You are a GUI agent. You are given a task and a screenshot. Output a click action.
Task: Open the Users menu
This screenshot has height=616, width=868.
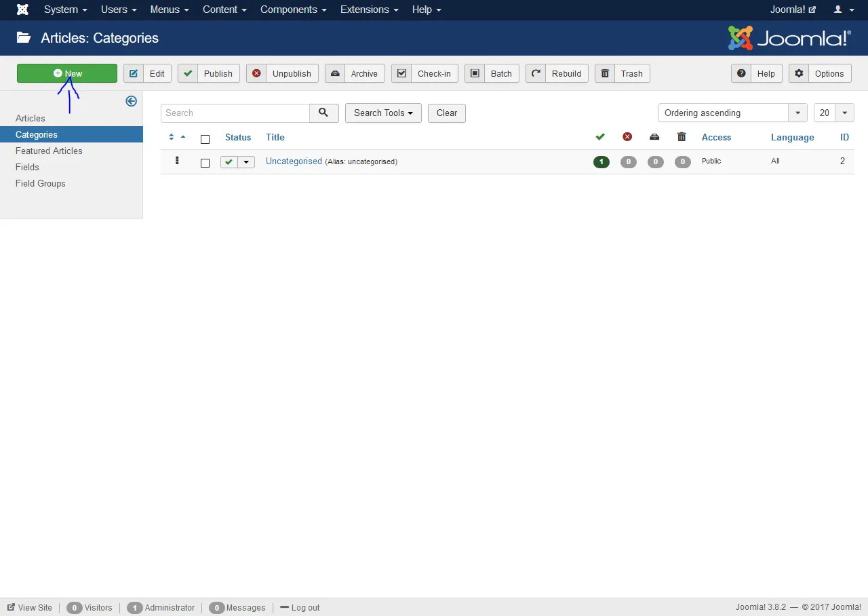119,9
